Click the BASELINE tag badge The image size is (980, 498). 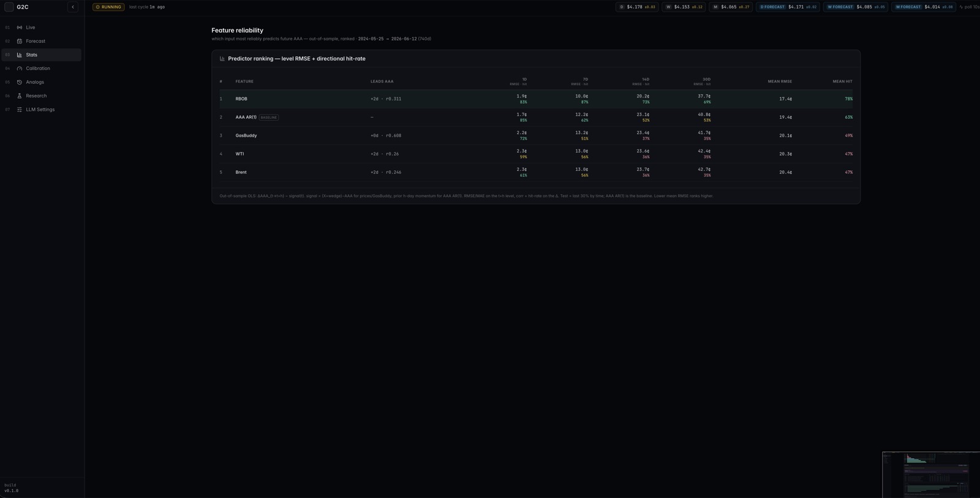(x=269, y=117)
